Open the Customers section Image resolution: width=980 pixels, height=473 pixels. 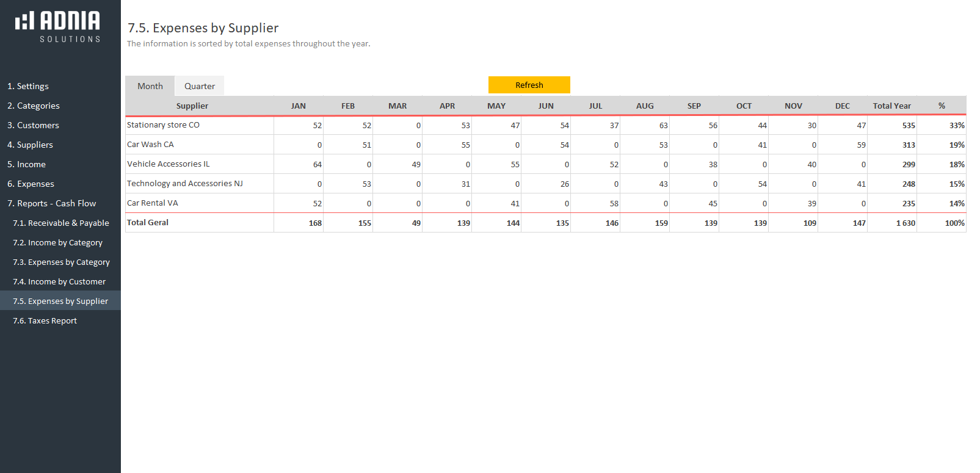tap(33, 125)
